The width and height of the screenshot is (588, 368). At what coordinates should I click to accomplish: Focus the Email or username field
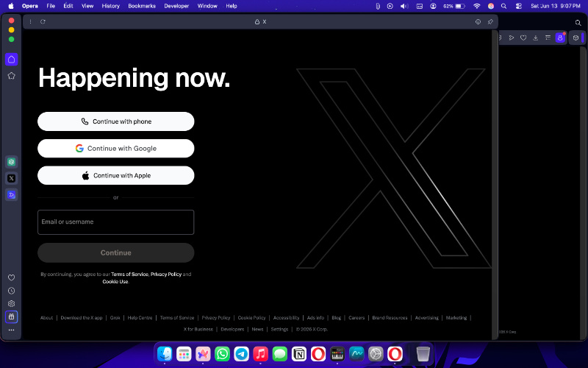(116, 222)
